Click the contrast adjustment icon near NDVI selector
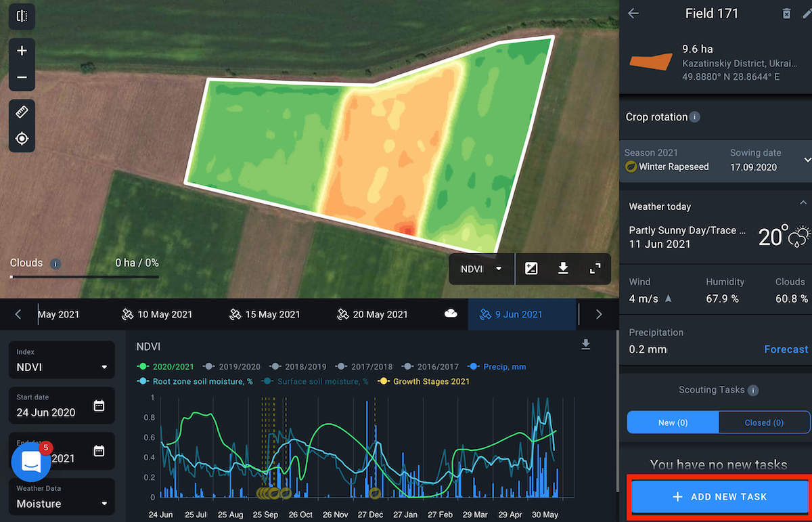The image size is (812, 522). pyautogui.click(x=531, y=269)
